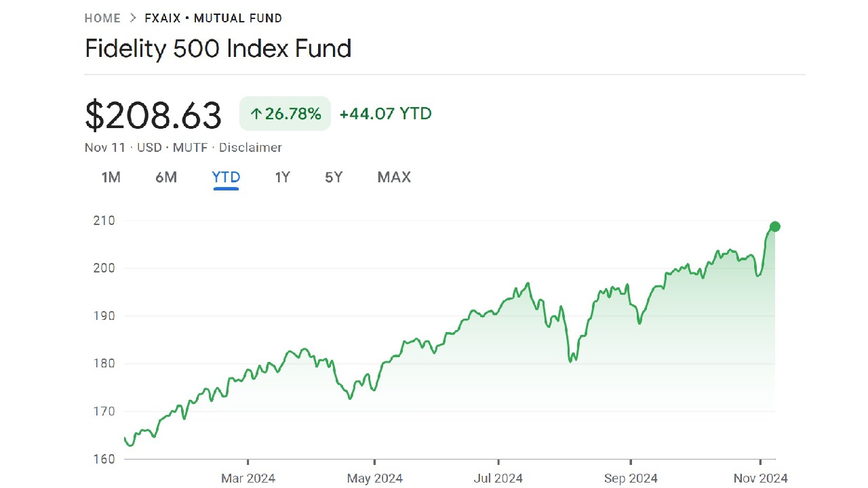
Task: Click the Jul 2024 axis label
Action: [x=498, y=479]
